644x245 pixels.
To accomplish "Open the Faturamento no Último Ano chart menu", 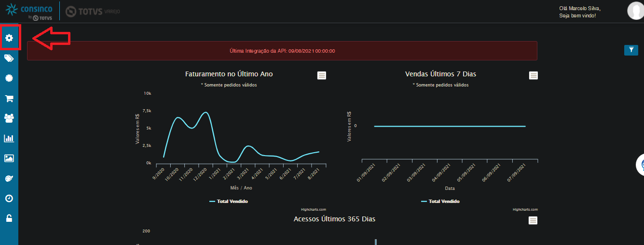I will coord(322,75).
